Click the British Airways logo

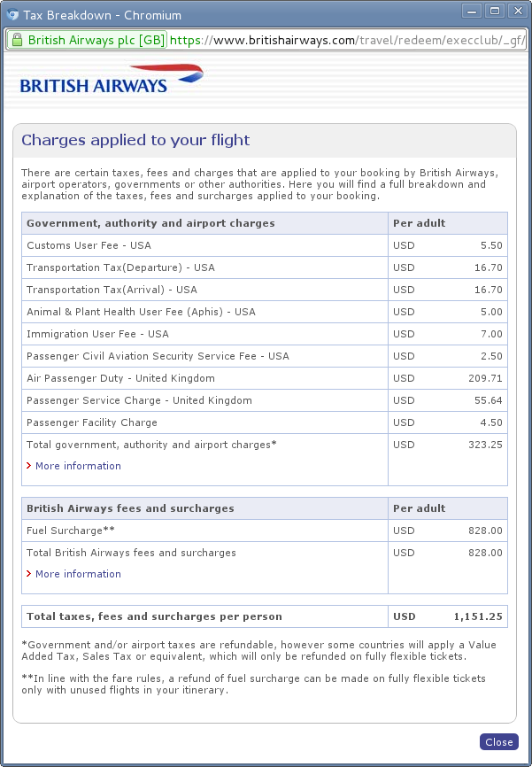pos(111,80)
